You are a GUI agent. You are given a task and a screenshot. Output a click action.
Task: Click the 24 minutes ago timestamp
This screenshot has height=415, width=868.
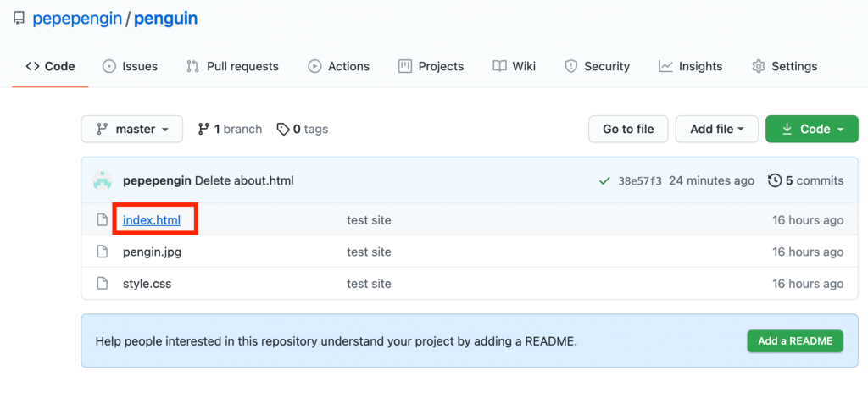[712, 180]
